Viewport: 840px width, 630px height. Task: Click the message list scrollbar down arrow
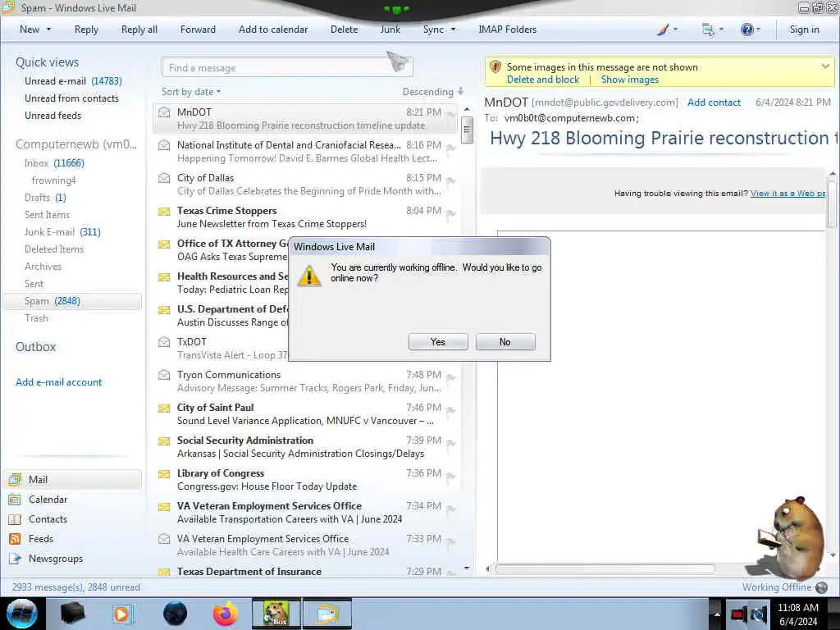(467, 568)
